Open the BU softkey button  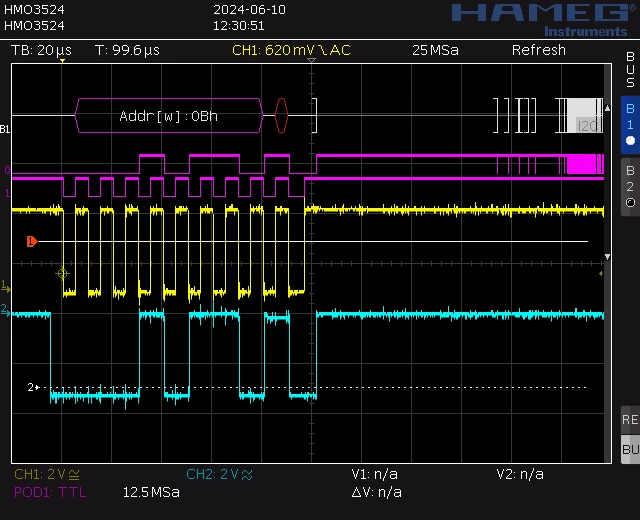[x=630, y=449]
